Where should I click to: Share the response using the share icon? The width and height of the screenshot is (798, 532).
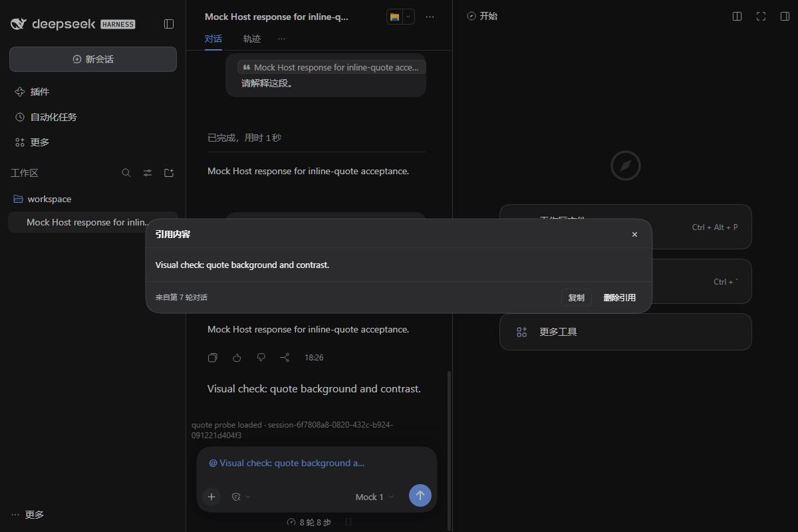pos(285,358)
